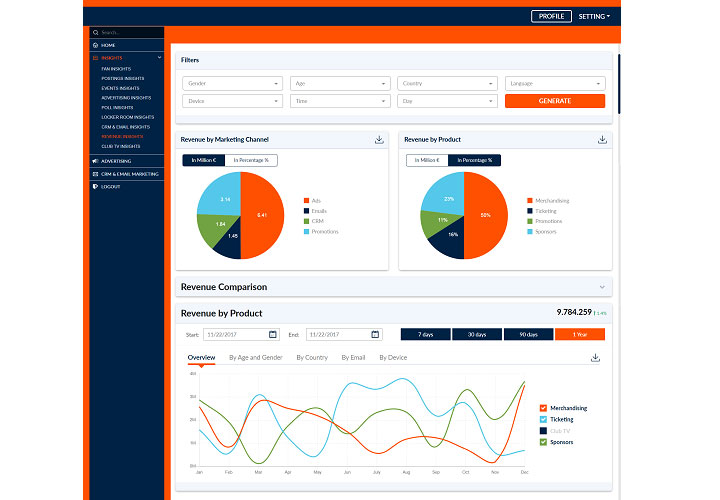Switch marketing channel chart to In Percentage %
The width and height of the screenshot is (720, 500).
coord(251,160)
